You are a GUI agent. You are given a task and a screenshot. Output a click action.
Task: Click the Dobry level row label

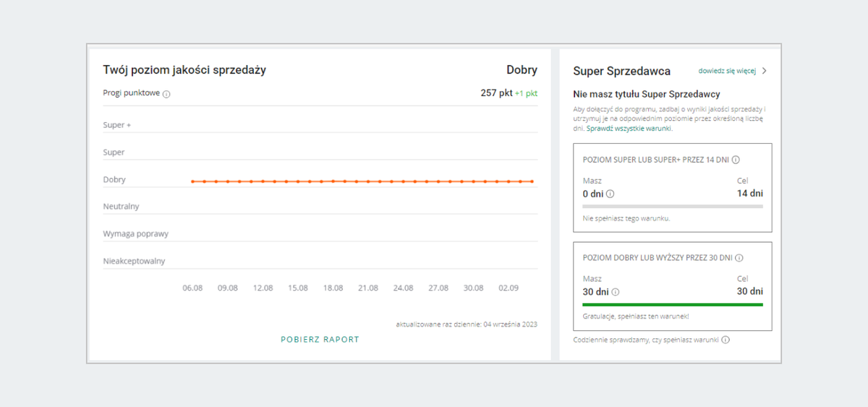(114, 179)
